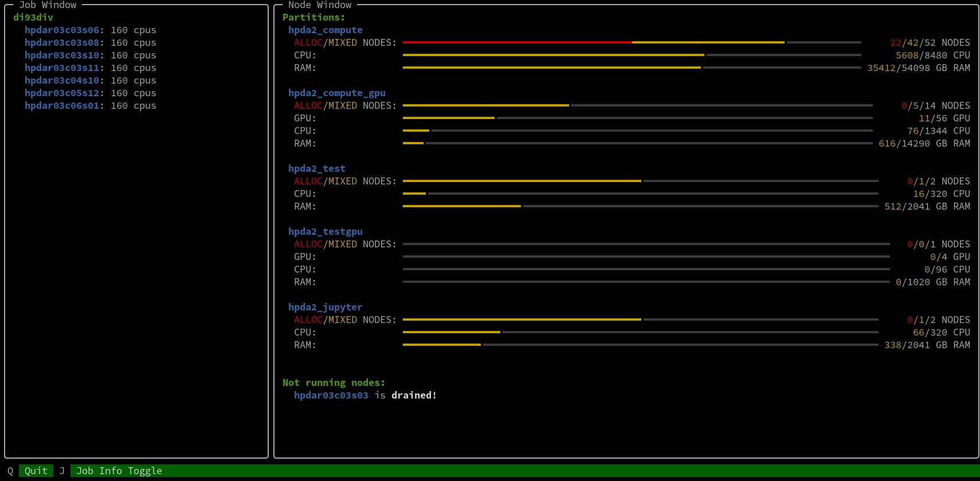Click the Partitions: heading
The height and width of the screenshot is (481, 980).
click(x=314, y=17)
